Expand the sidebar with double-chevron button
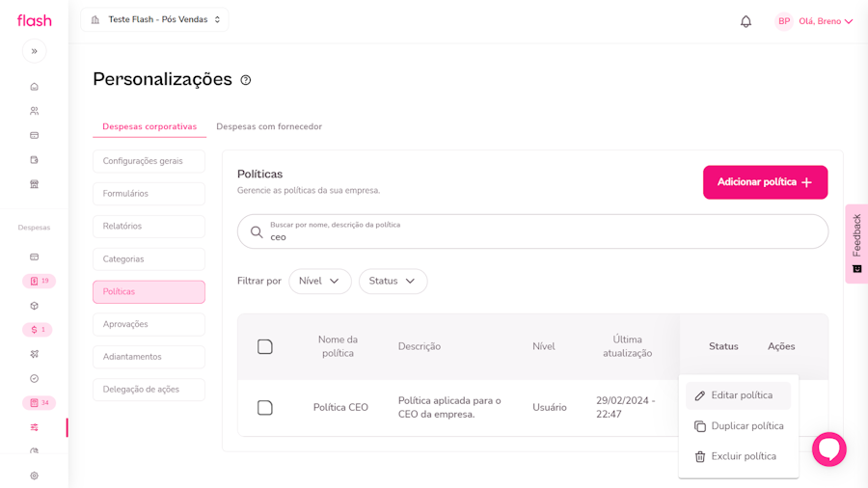This screenshot has width=868, height=488. coord(35,51)
